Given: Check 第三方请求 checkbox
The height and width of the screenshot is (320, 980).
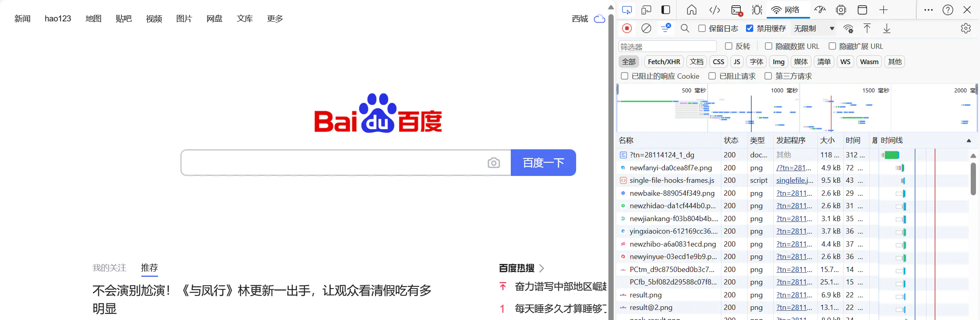Looking at the screenshot, I should (x=768, y=76).
